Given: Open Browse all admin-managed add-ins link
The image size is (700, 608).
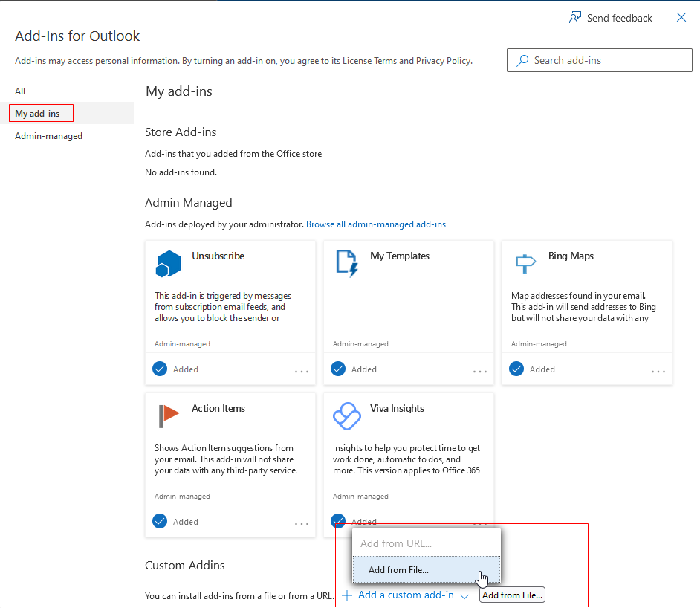Looking at the screenshot, I should pos(376,224).
